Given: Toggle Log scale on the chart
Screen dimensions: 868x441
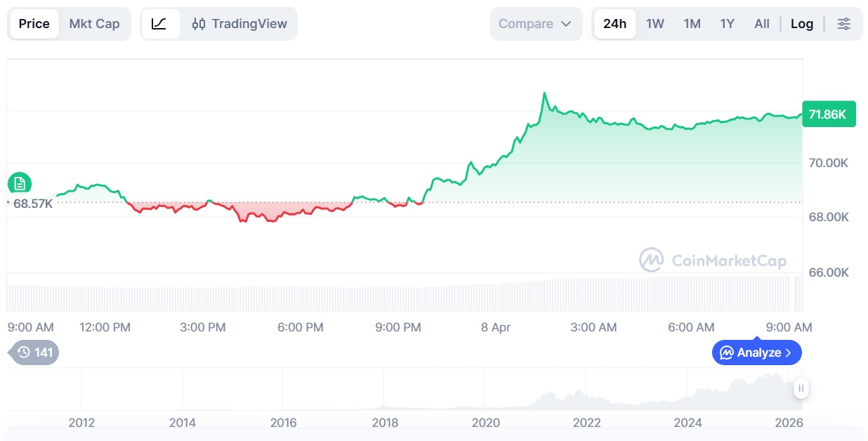Looking at the screenshot, I should 801,24.
